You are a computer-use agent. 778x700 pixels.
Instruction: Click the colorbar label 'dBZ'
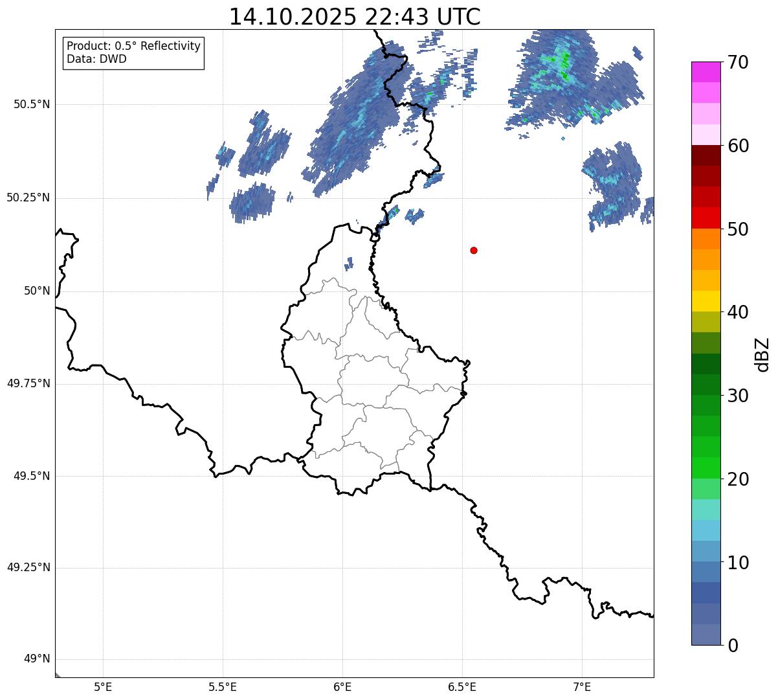click(762, 354)
